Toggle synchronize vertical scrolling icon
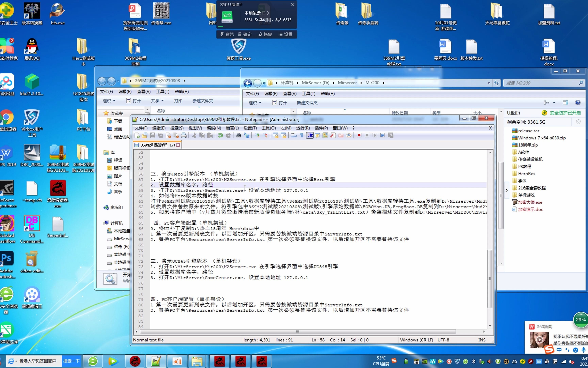Screen dimensions: 588x368 (x=275, y=135)
